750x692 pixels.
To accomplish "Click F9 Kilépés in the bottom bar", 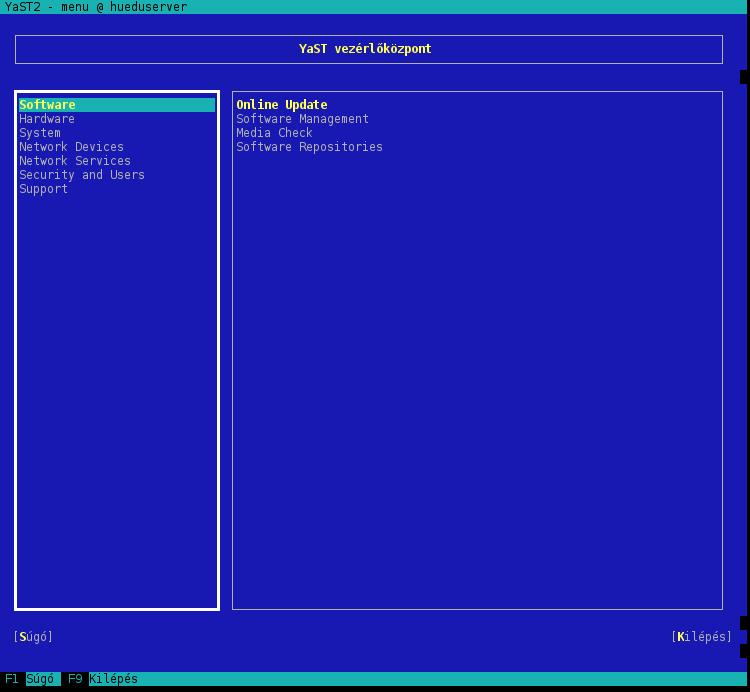I will (x=102, y=679).
